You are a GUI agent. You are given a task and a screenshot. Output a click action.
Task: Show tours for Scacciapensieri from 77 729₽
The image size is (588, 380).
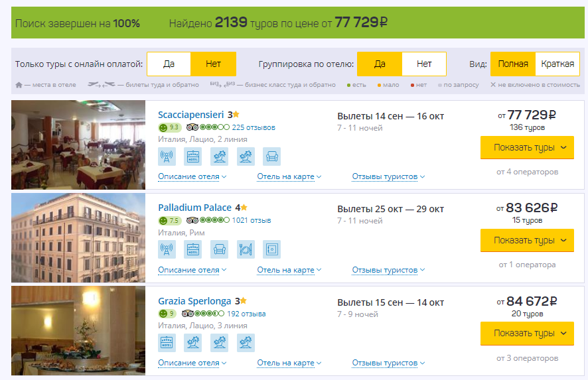click(x=527, y=148)
